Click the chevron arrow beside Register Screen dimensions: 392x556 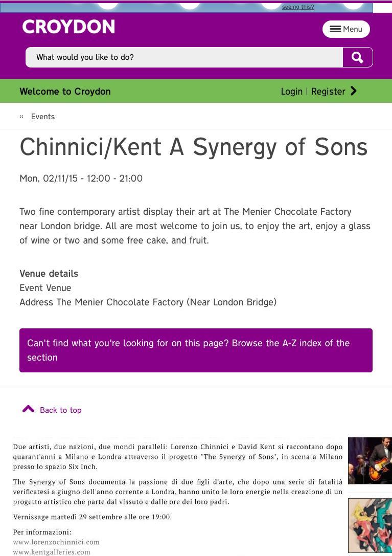tap(353, 91)
